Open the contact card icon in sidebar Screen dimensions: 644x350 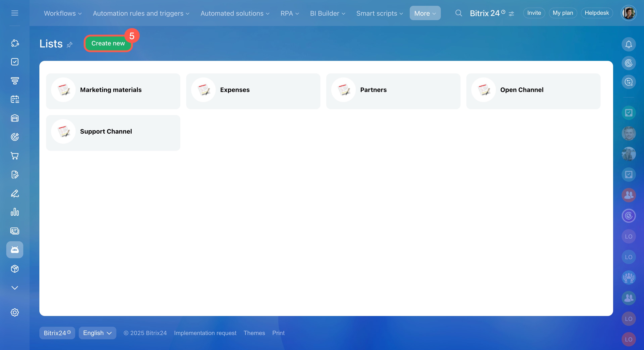[x=15, y=231]
